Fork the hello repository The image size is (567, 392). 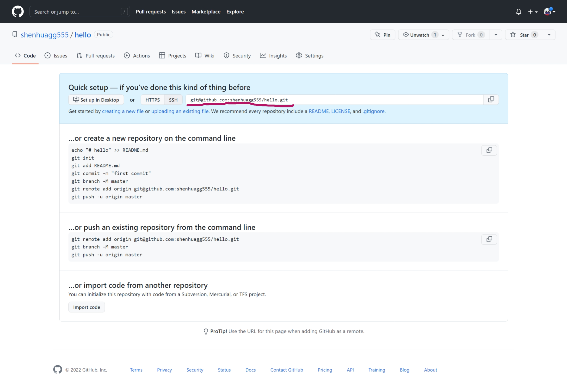(471, 35)
